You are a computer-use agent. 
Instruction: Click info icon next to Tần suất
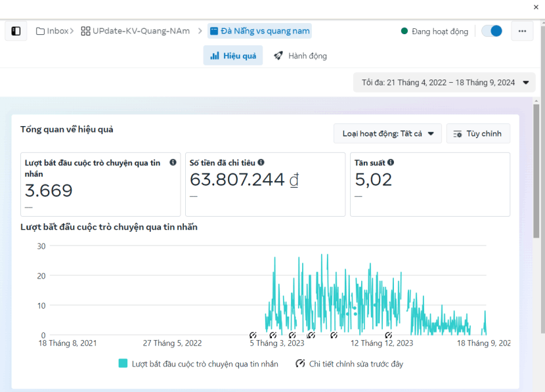(391, 162)
